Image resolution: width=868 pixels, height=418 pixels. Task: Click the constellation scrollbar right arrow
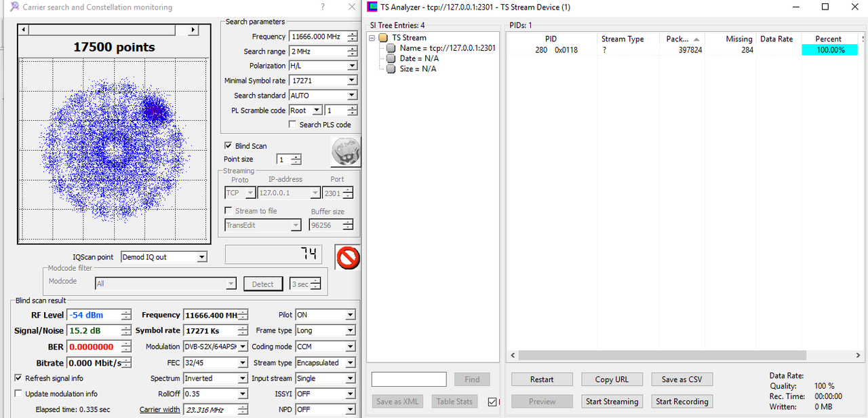[x=193, y=31]
